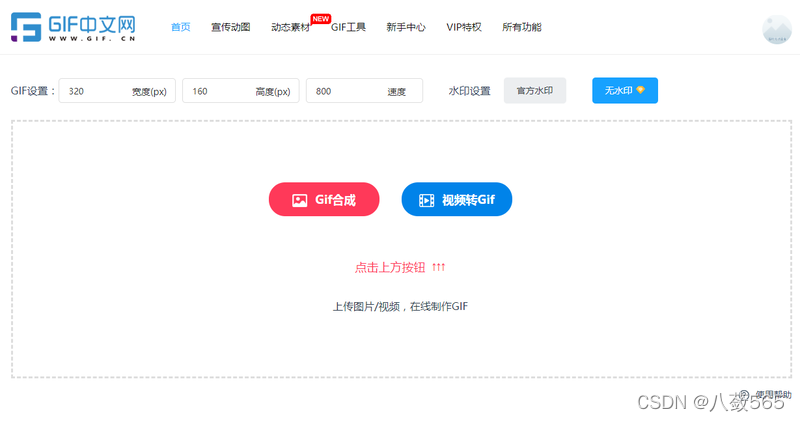Click the speed field showing 800
800x422 pixels.
[x=364, y=91]
